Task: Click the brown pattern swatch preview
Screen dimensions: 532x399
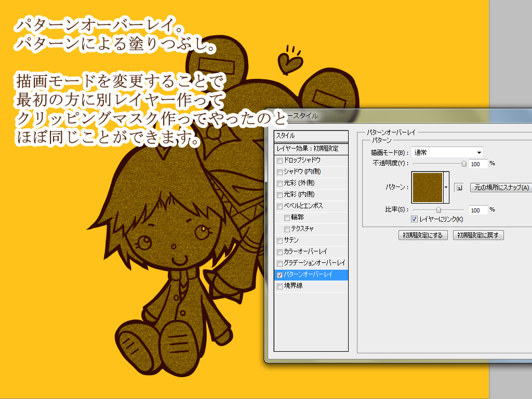Action: [x=427, y=188]
